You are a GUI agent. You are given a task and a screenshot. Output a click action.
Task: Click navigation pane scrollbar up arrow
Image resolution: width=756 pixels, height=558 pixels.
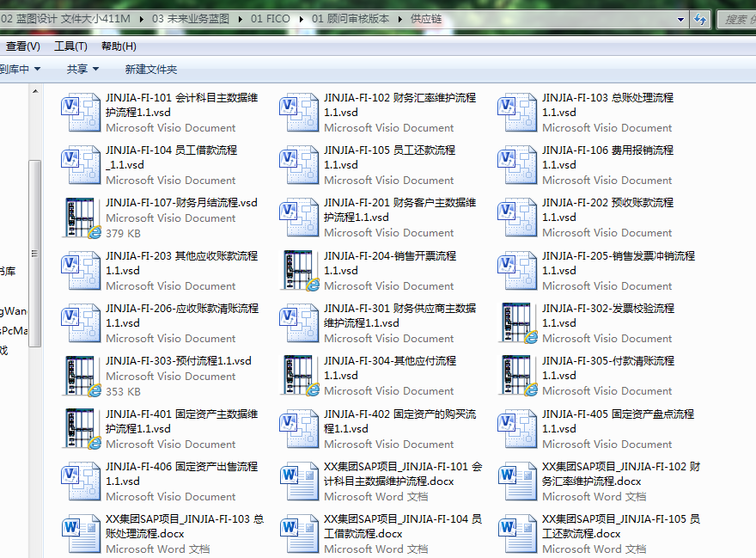35,91
